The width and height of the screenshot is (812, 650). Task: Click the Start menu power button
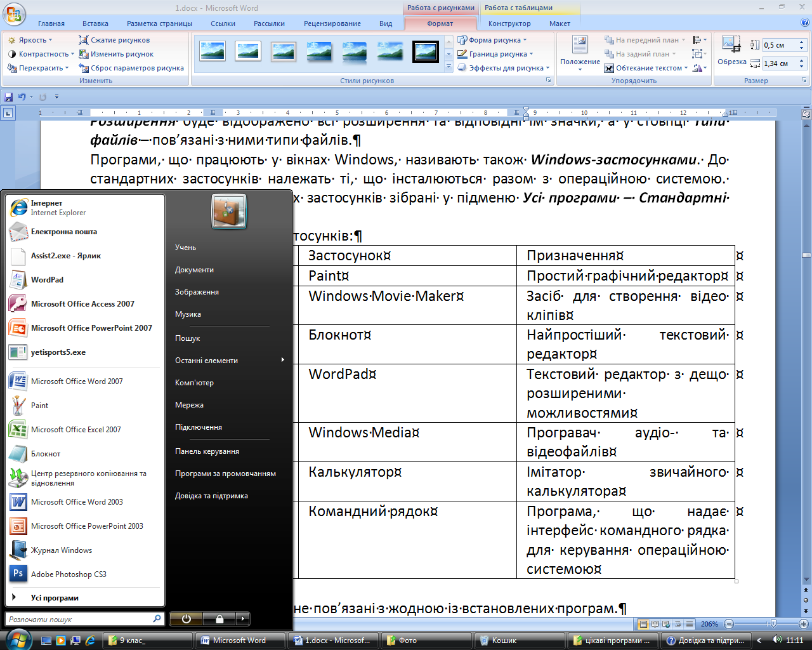pos(186,619)
